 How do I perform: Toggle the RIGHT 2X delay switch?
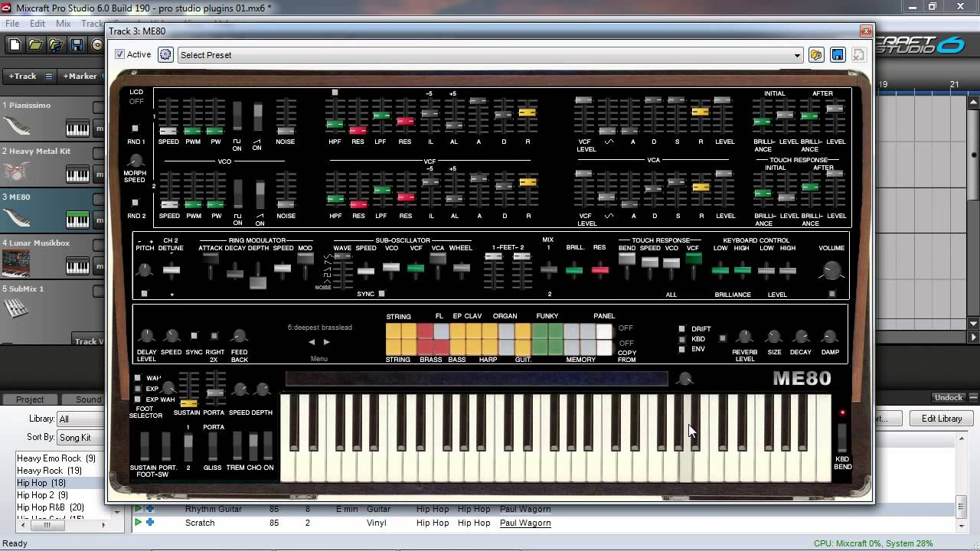coord(214,336)
